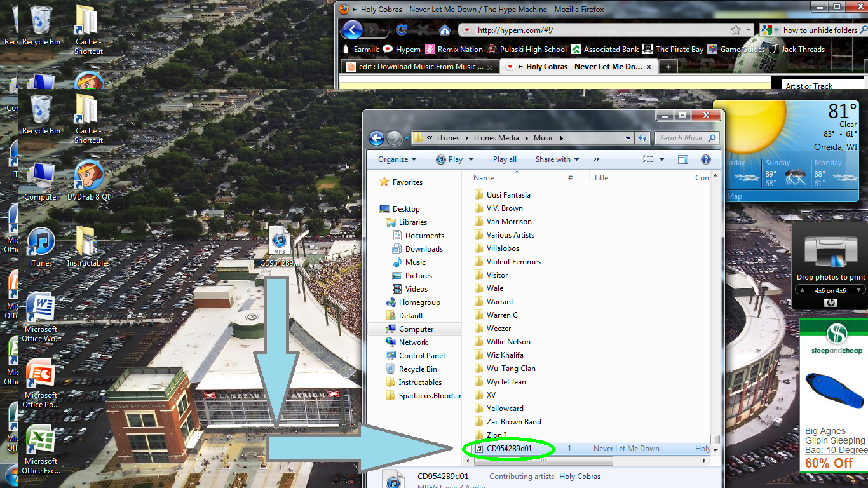Select Pictures library in navigation pane
This screenshot has width=868, height=488.
click(x=412, y=276)
